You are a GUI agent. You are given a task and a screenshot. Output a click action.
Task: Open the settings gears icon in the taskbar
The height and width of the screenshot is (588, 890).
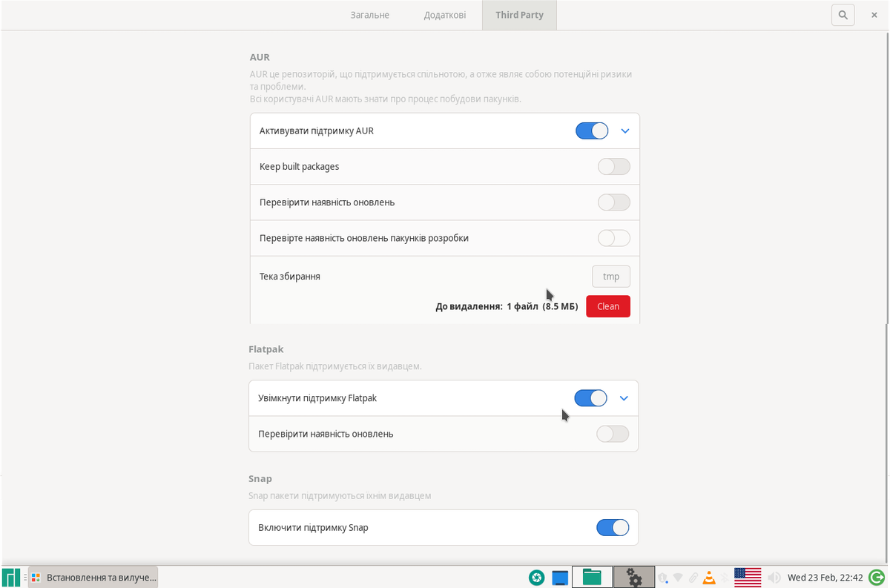coord(633,577)
